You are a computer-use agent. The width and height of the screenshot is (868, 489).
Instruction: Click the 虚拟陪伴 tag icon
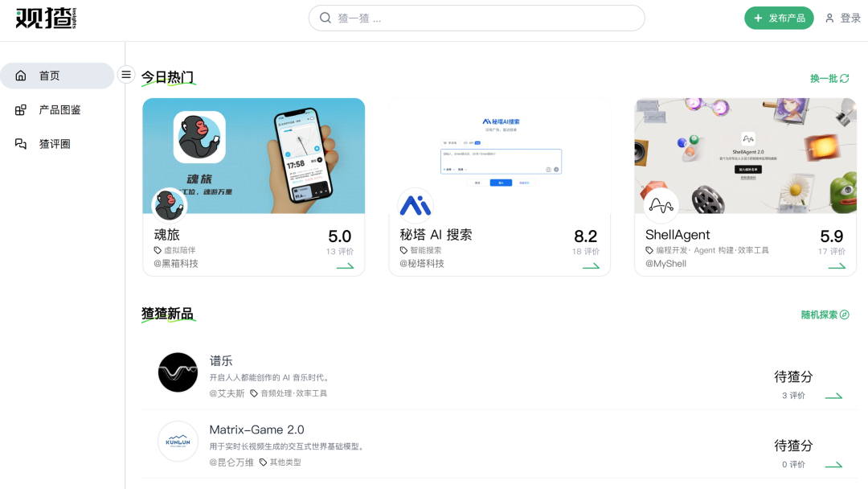(158, 250)
